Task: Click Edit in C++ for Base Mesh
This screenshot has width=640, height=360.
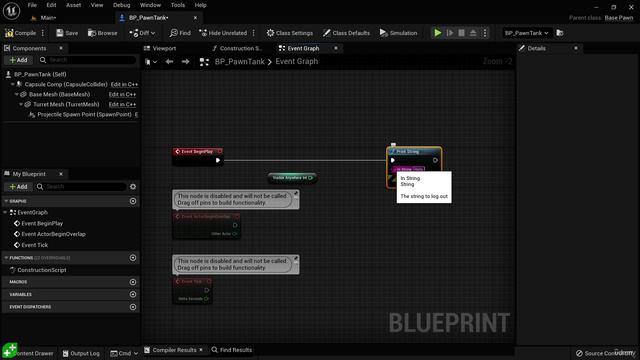Action: [x=122, y=94]
